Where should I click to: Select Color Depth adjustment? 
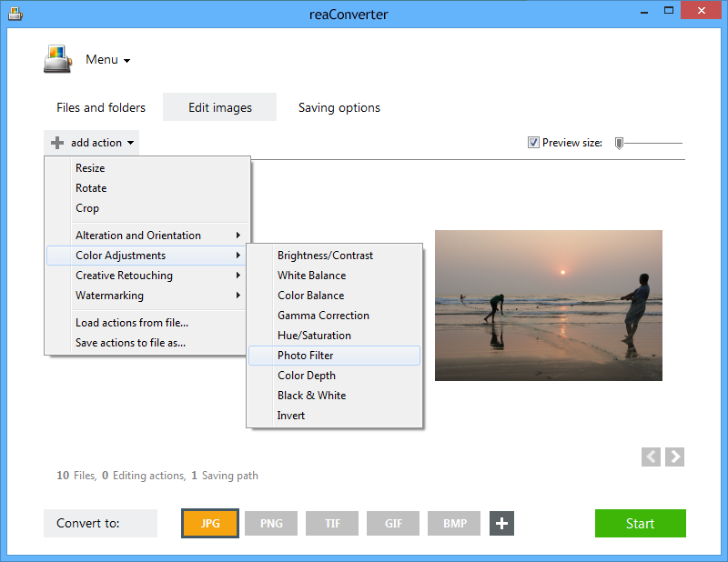334,376
